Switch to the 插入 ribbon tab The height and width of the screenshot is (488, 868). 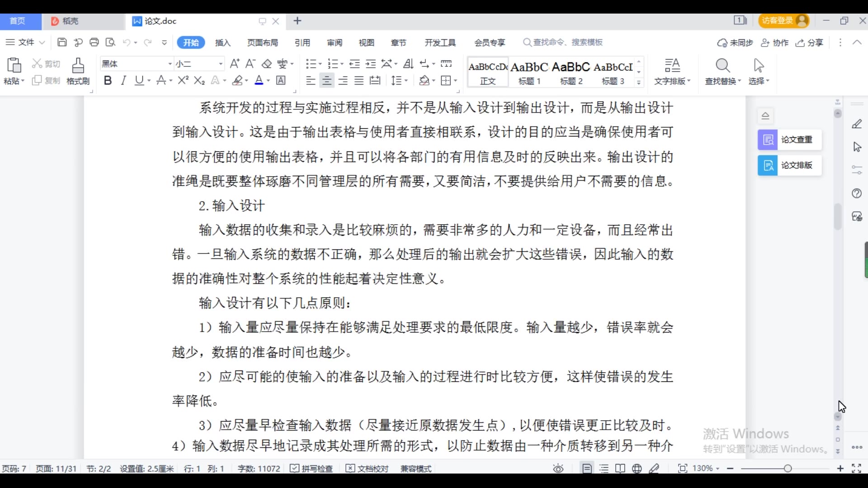[222, 42]
